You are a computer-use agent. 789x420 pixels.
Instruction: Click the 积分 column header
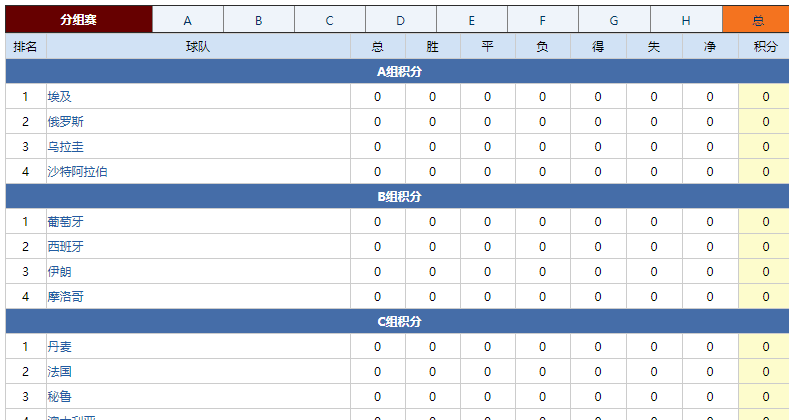tap(765, 47)
